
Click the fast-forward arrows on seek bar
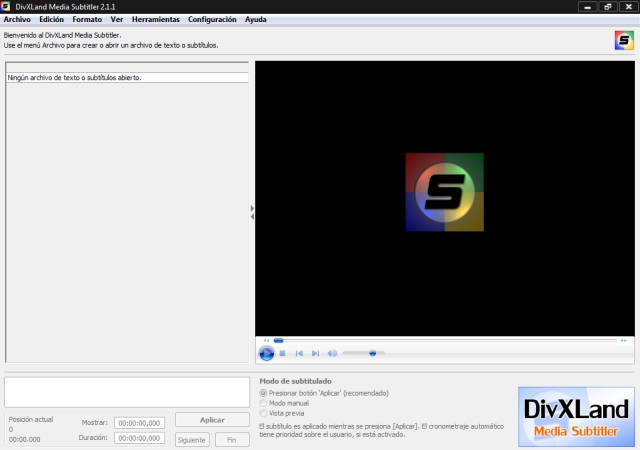pos(624,340)
